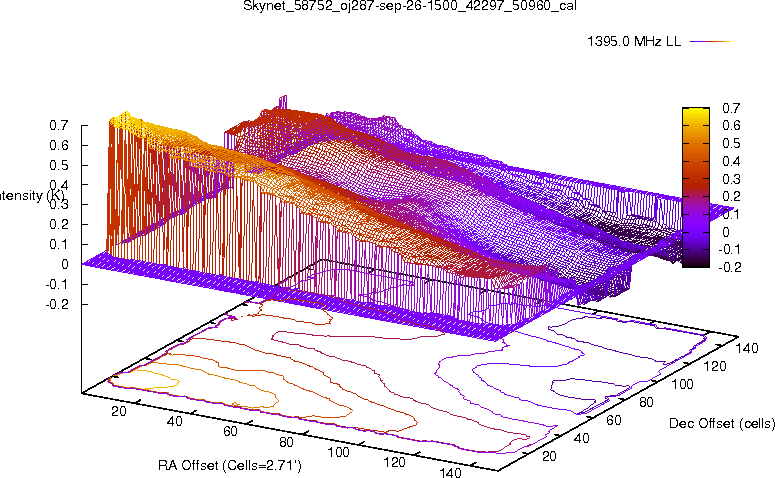Click the legend line sample beside 1395.0 MHz LL
The width and height of the screenshot is (775, 478).
coord(710,42)
